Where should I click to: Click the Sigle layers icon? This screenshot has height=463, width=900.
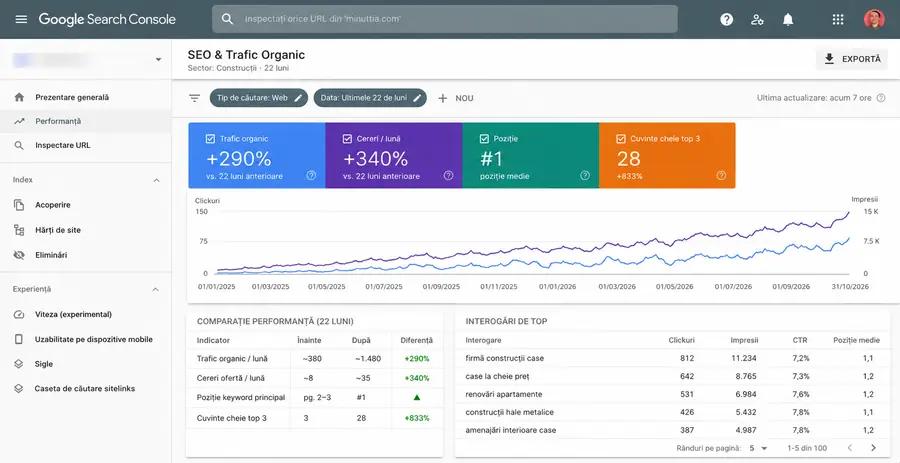coord(19,364)
